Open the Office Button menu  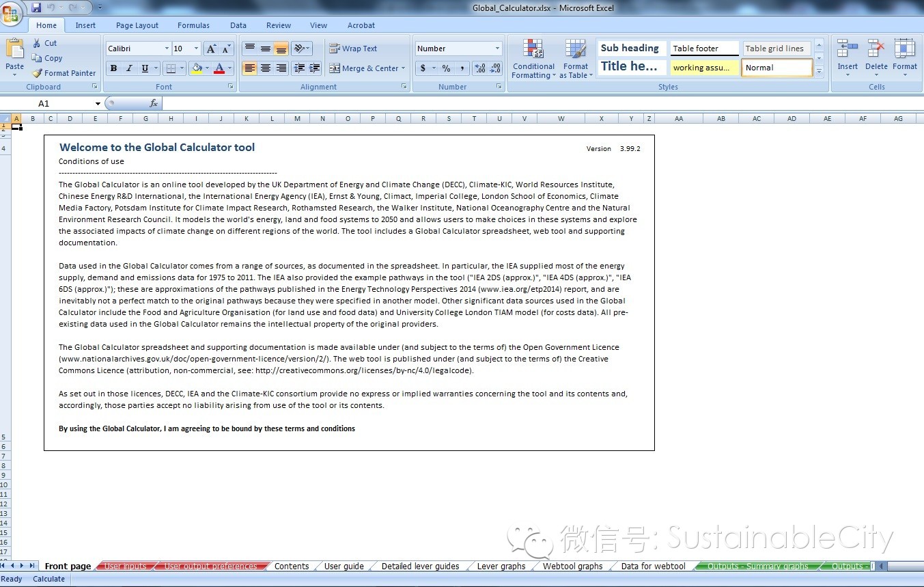point(12,13)
